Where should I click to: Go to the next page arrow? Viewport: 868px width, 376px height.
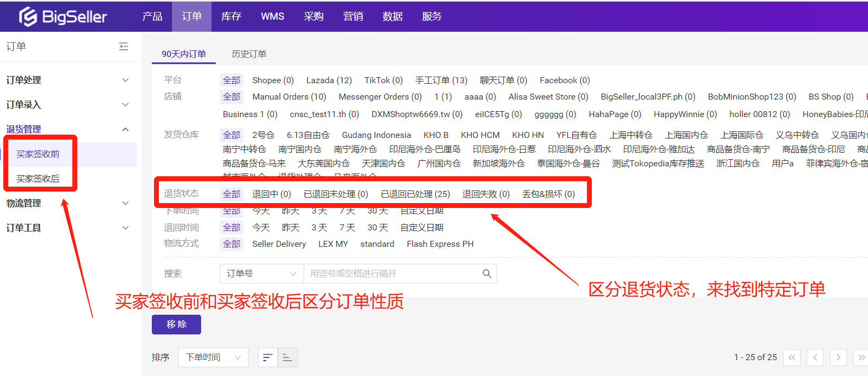click(838, 357)
